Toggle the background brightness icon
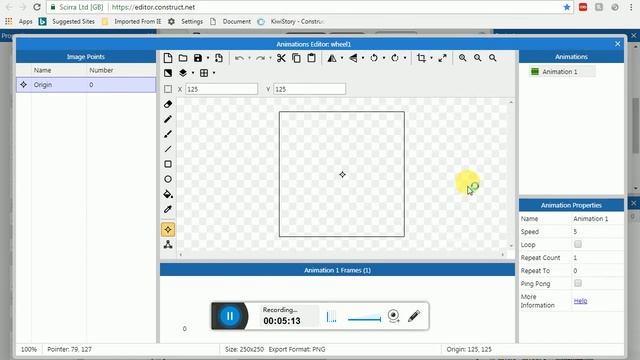Screen dimensions: 640x360 click(x=168, y=73)
